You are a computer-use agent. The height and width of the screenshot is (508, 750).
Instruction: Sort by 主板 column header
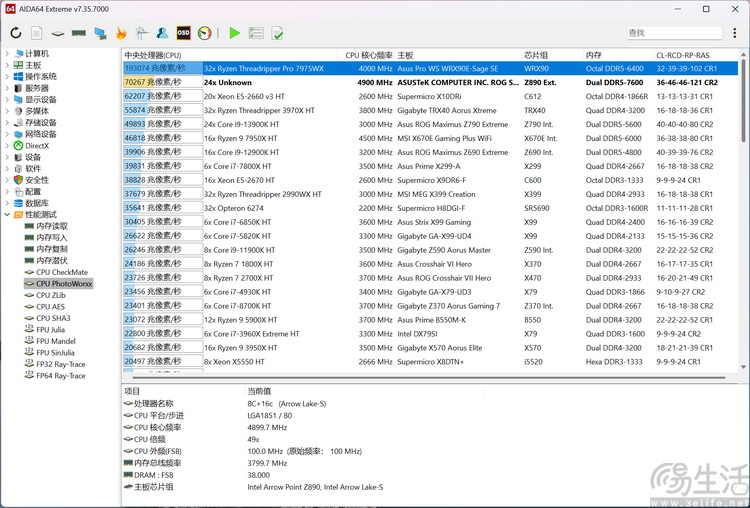(458, 55)
